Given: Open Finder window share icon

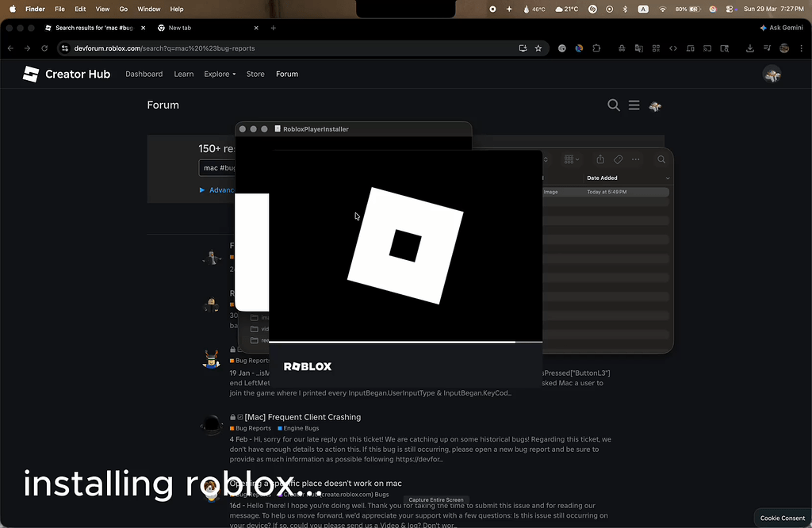Looking at the screenshot, I should click(600, 159).
